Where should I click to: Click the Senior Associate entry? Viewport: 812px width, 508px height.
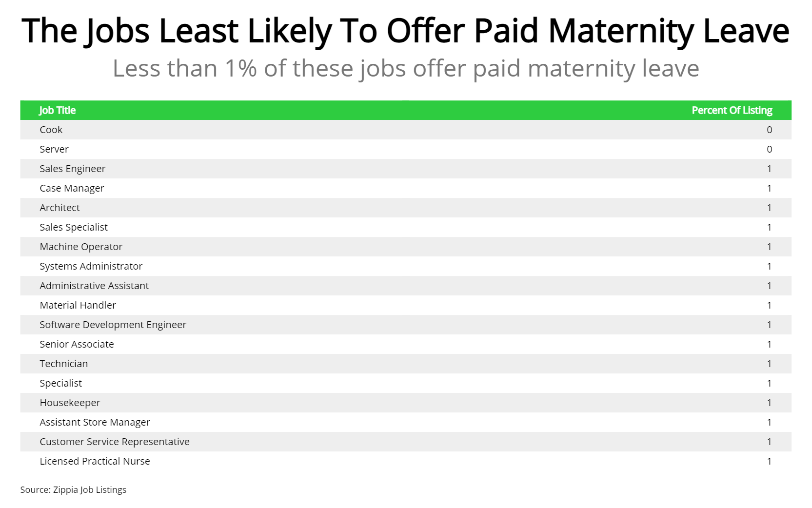[x=77, y=344]
